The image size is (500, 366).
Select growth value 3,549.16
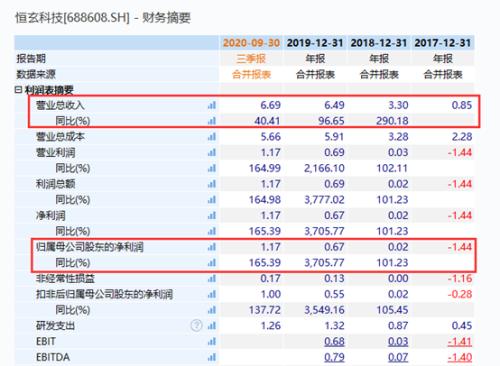pyautogui.click(x=324, y=310)
